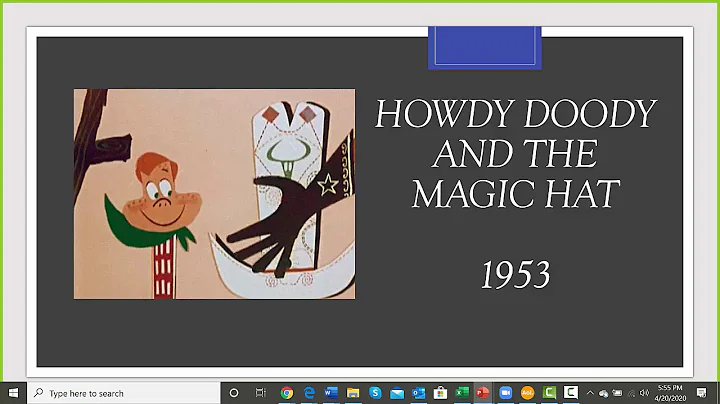Open the green Camtasia icon on the taskbar
This screenshot has width=720, height=404.
[549, 393]
